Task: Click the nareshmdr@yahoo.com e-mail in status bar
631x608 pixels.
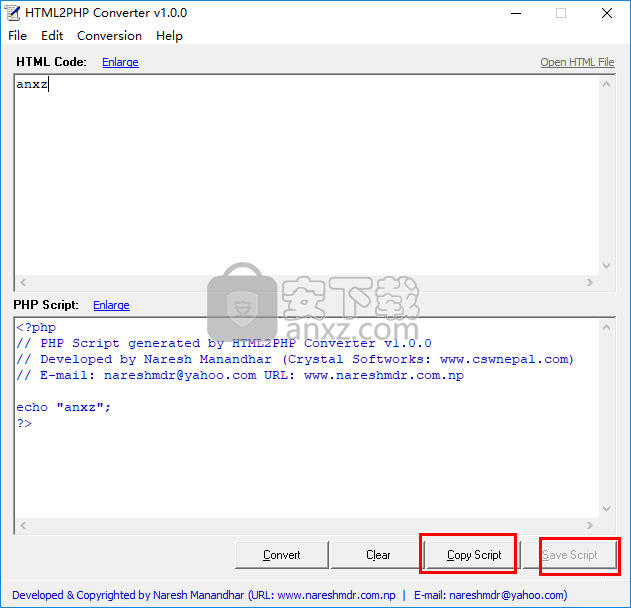Action: [507, 595]
